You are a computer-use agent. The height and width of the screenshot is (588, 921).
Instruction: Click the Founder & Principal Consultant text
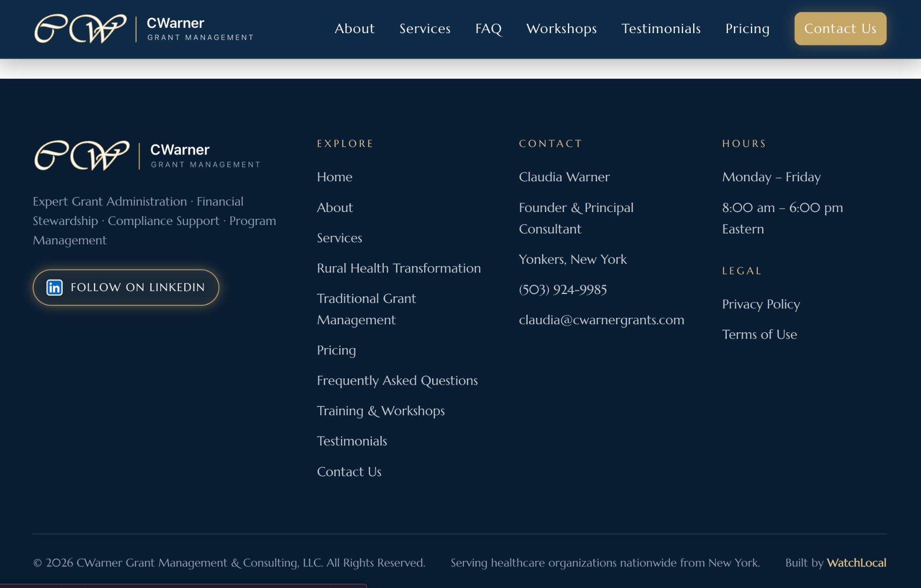(576, 218)
